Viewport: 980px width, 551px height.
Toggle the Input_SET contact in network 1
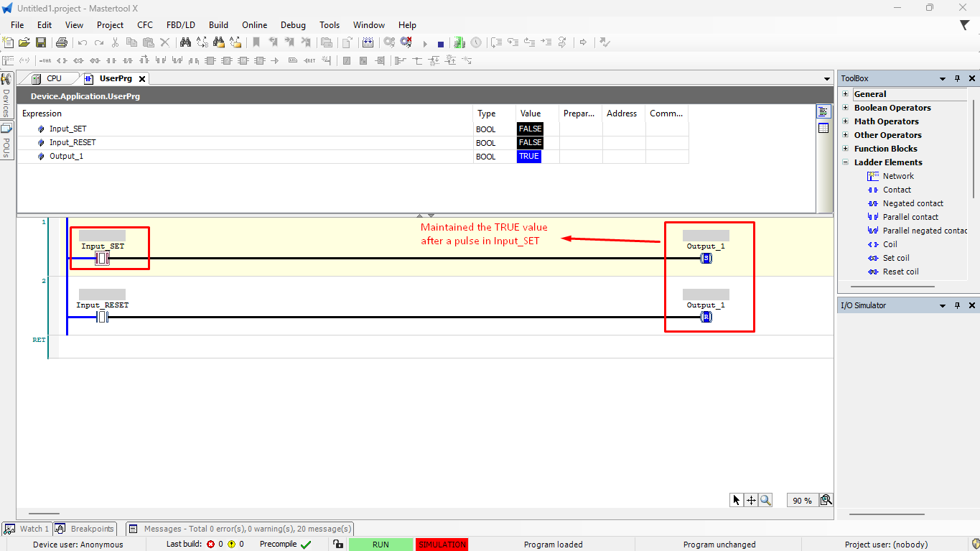coord(102,258)
